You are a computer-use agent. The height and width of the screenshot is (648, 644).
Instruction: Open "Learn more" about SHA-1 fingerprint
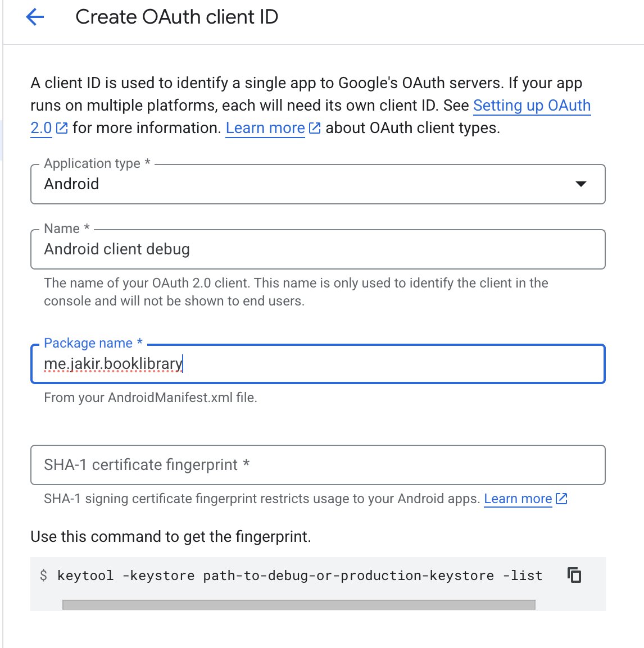(518, 499)
